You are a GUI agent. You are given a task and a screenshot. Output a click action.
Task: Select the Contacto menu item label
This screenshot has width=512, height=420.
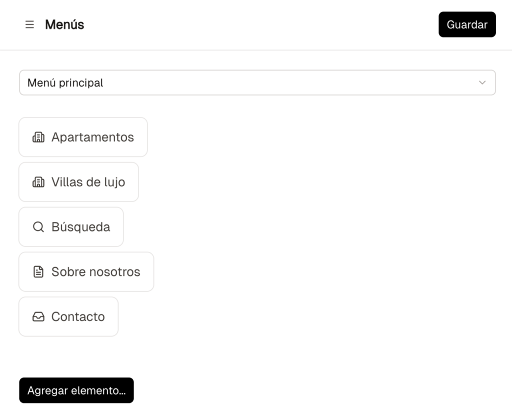(78, 317)
